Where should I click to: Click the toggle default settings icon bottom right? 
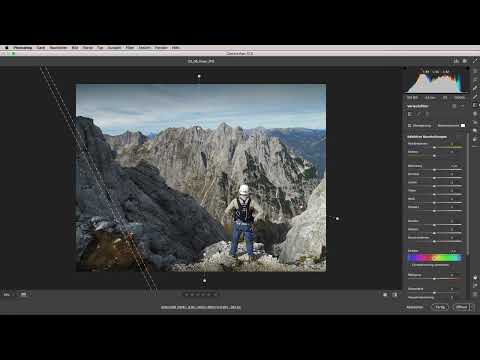click(x=395, y=295)
